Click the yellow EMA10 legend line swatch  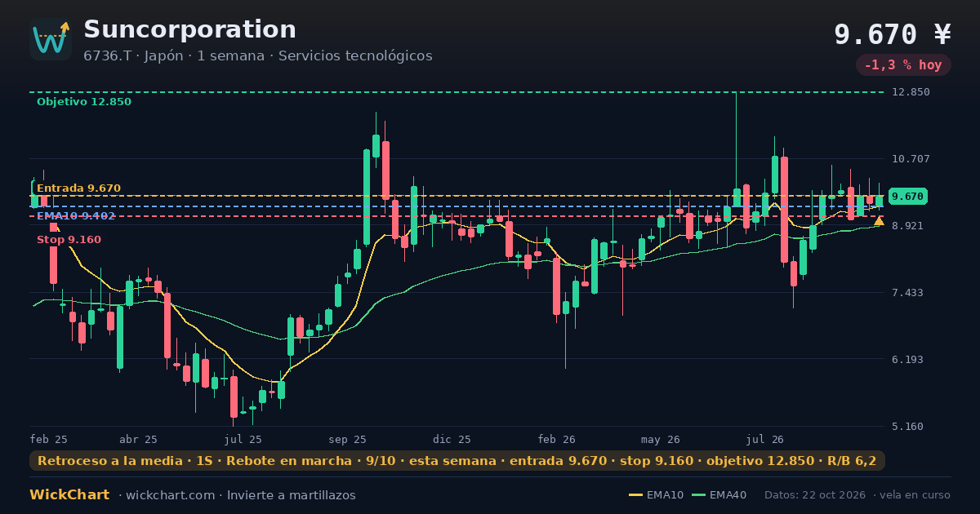click(635, 495)
